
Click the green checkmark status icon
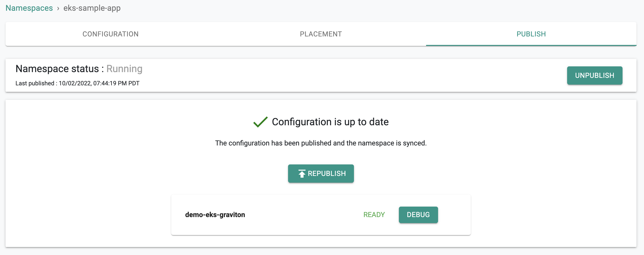pyautogui.click(x=260, y=122)
